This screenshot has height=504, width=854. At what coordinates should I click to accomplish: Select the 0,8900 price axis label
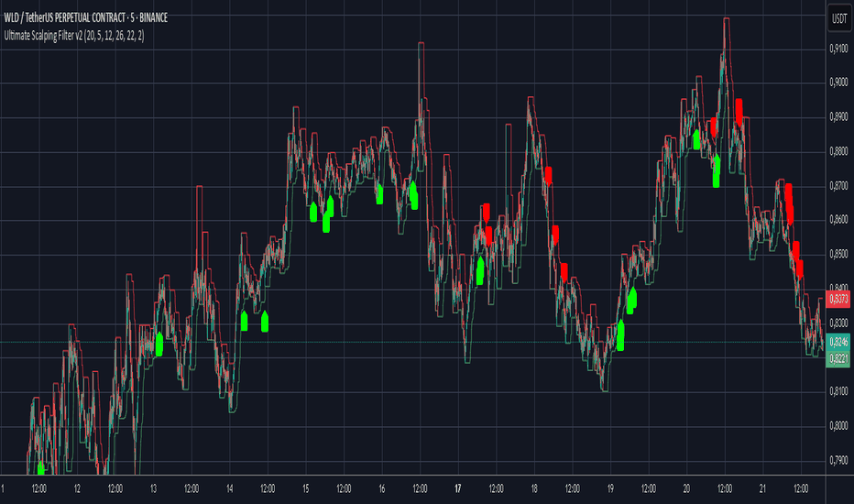838,116
